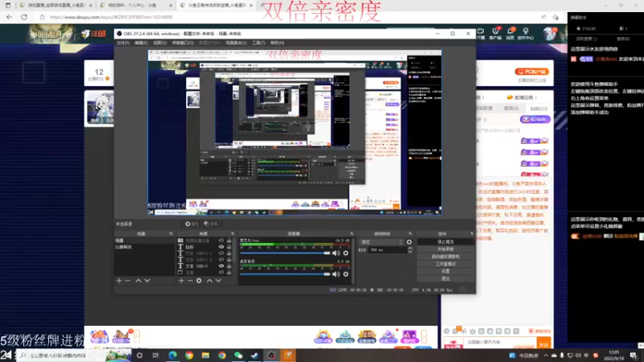This screenshot has height=362, width=644.
Task: Adjust the desktop audio volume slider
Action: point(285,274)
